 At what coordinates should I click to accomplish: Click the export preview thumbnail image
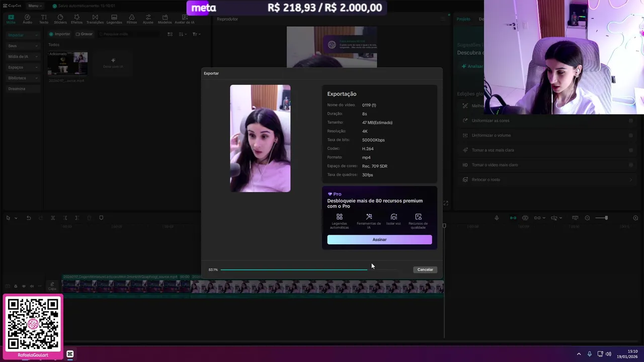click(260, 138)
